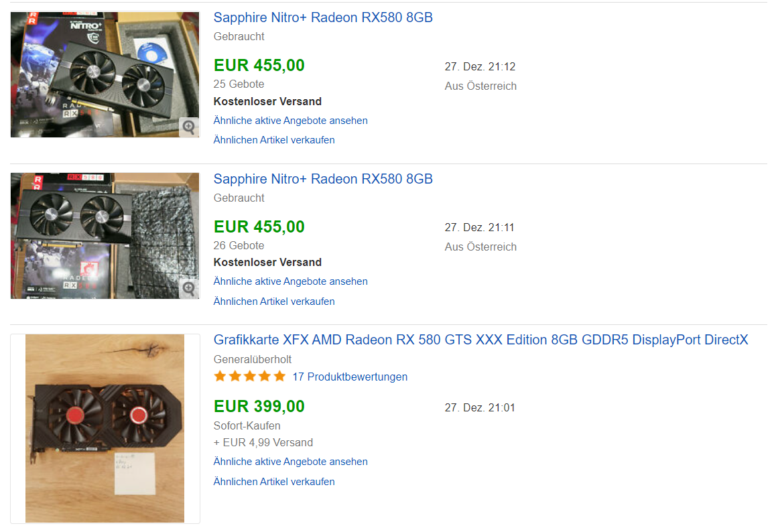Click 25 Gebote bid count

coord(239,84)
